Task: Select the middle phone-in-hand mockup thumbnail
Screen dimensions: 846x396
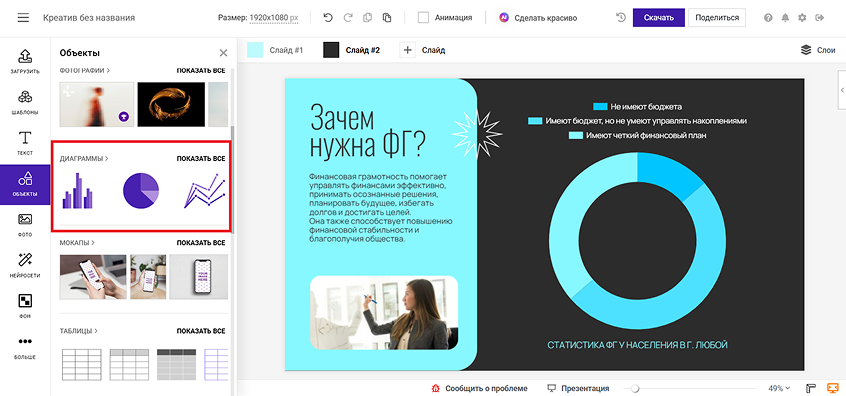Action: [148, 277]
